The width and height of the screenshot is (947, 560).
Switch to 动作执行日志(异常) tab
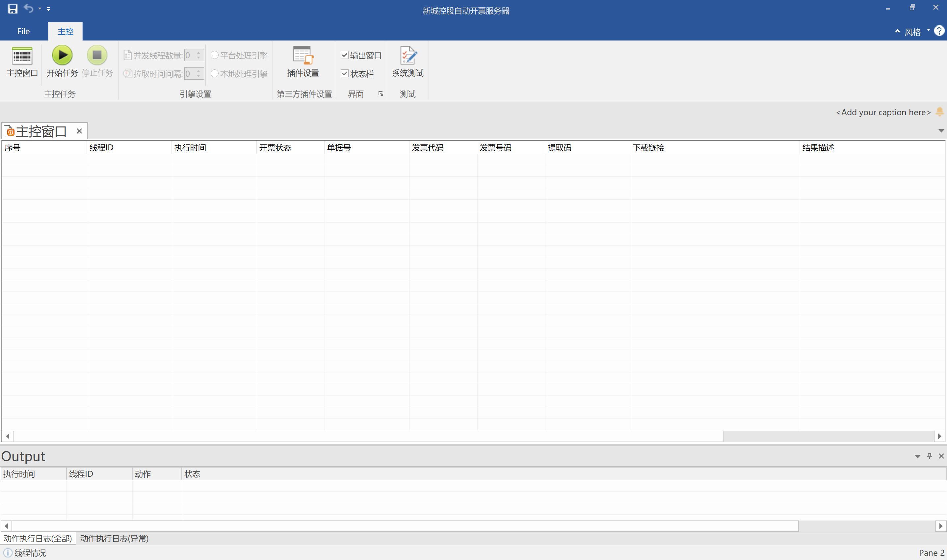114,539
